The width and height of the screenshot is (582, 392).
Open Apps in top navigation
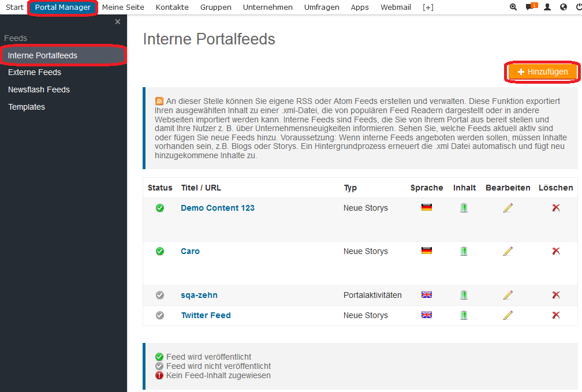point(360,7)
